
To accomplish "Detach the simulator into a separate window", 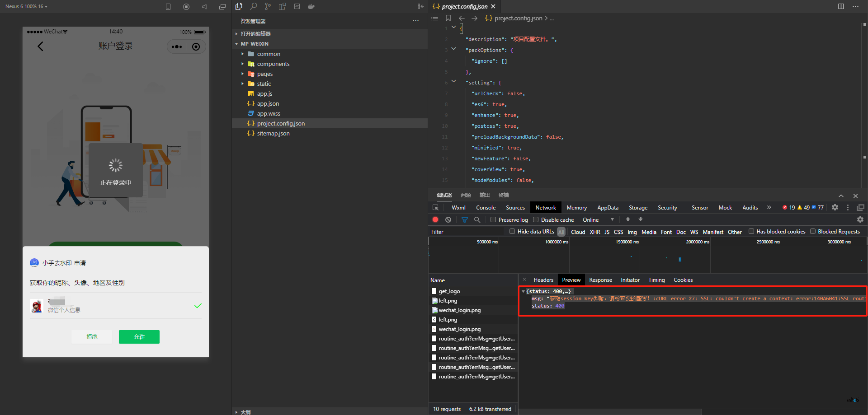I will pyautogui.click(x=222, y=7).
